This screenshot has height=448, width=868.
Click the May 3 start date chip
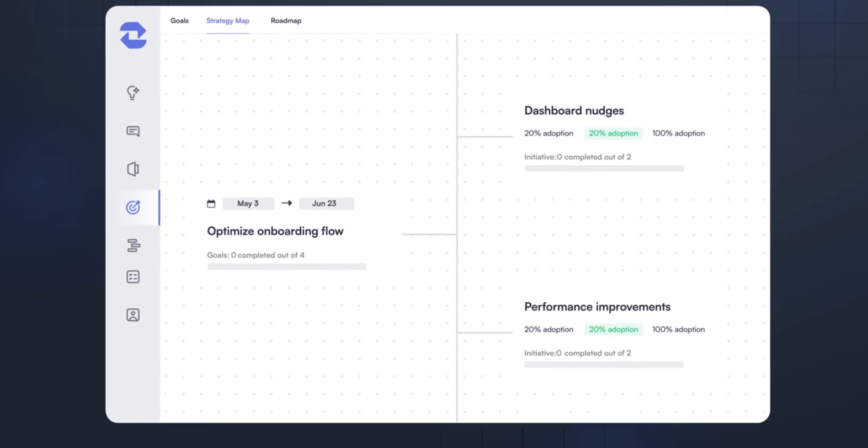[248, 203]
